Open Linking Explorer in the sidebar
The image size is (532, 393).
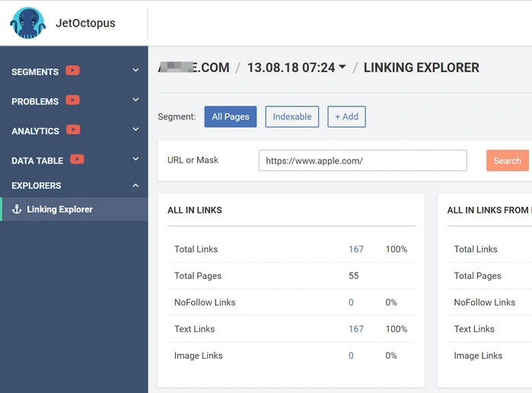[59, 209]
